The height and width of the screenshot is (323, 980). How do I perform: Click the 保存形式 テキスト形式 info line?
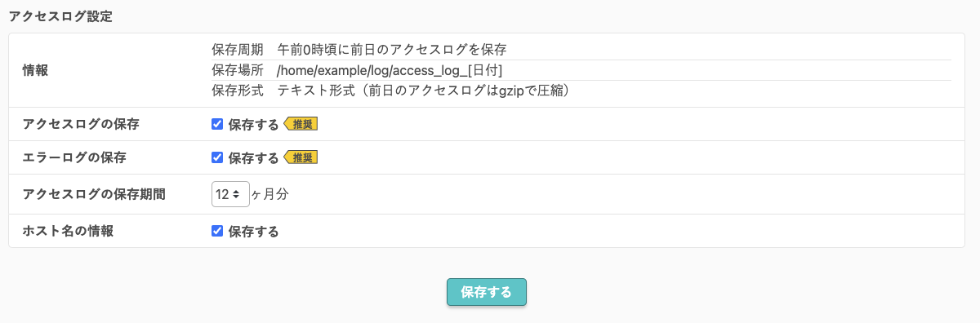(x=390, y=90)
